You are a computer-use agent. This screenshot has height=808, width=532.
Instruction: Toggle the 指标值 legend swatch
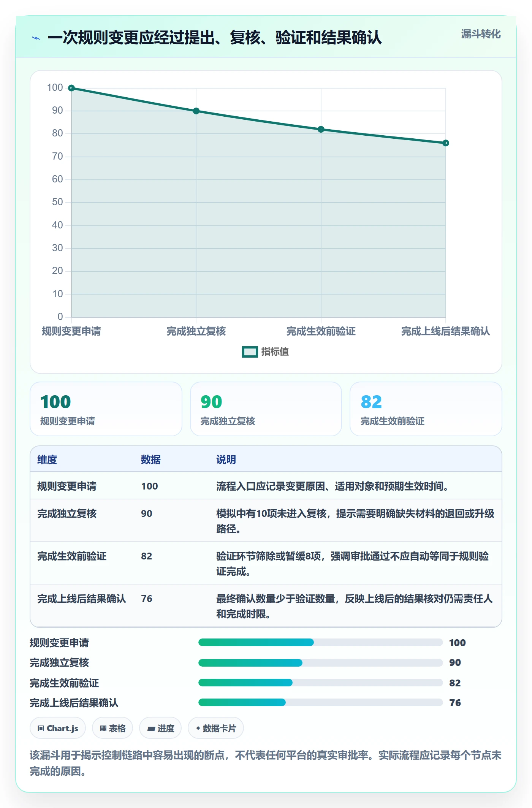tap(250, 352)
